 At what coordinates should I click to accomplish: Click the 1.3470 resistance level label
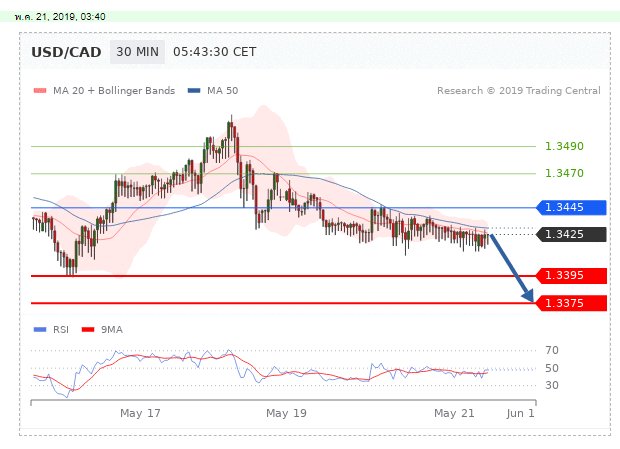(x=564, y=173)
